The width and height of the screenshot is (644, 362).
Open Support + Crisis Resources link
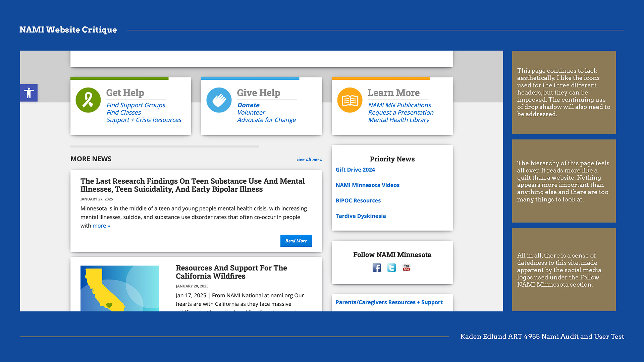coord(144,120)
